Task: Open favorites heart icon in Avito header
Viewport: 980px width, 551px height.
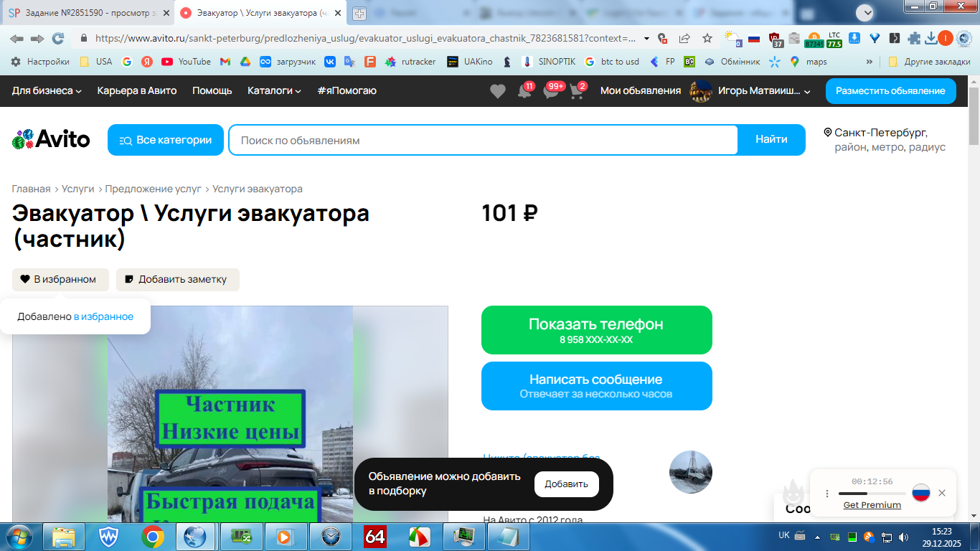Action: tap(497, 91)
